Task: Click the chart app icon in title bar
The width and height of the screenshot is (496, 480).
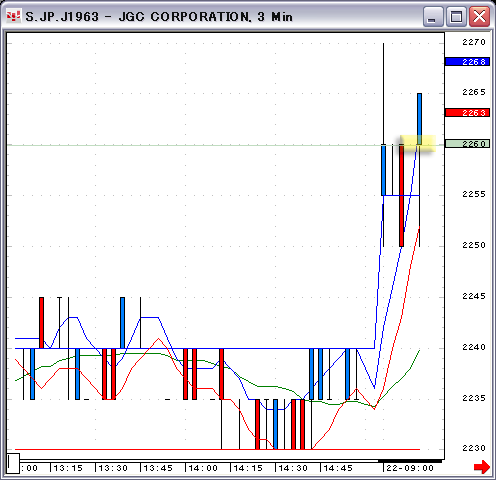Action: click(14, 16)
